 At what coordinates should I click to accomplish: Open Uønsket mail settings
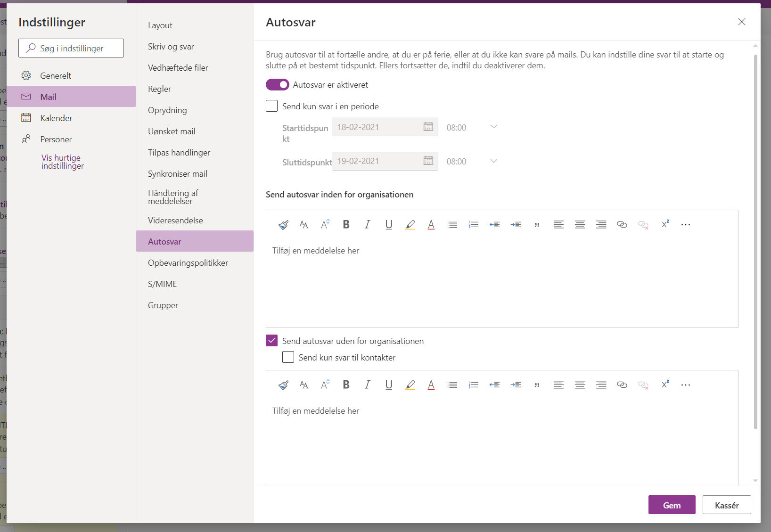(195, 131)
